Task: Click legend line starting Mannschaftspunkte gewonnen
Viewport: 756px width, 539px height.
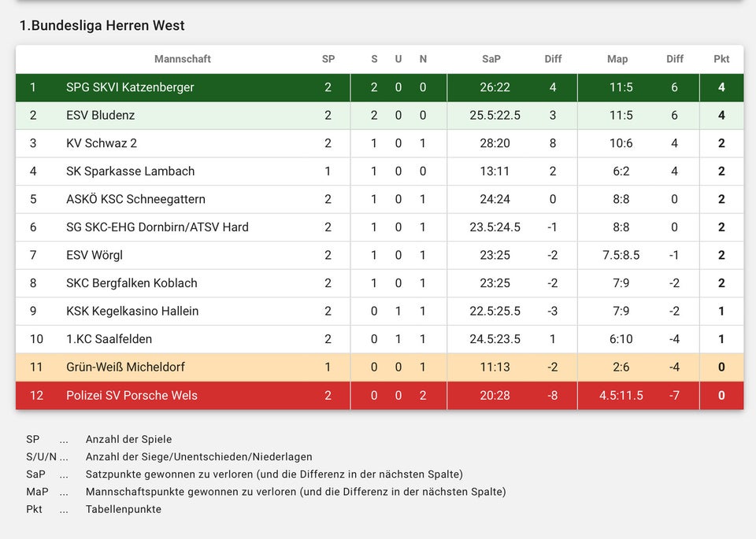Action: click(295, 491)
